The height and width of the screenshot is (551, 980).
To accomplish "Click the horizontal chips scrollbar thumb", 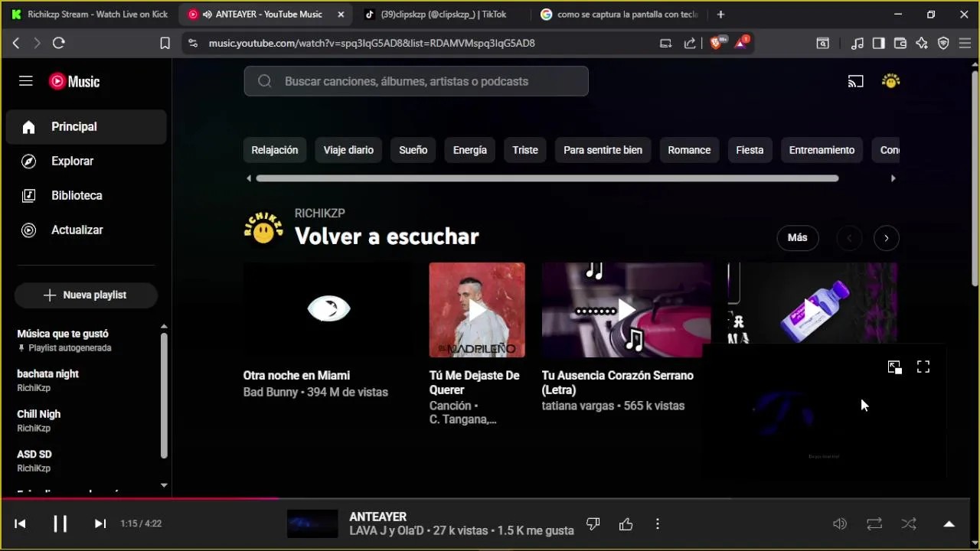I will pos(547,178).
